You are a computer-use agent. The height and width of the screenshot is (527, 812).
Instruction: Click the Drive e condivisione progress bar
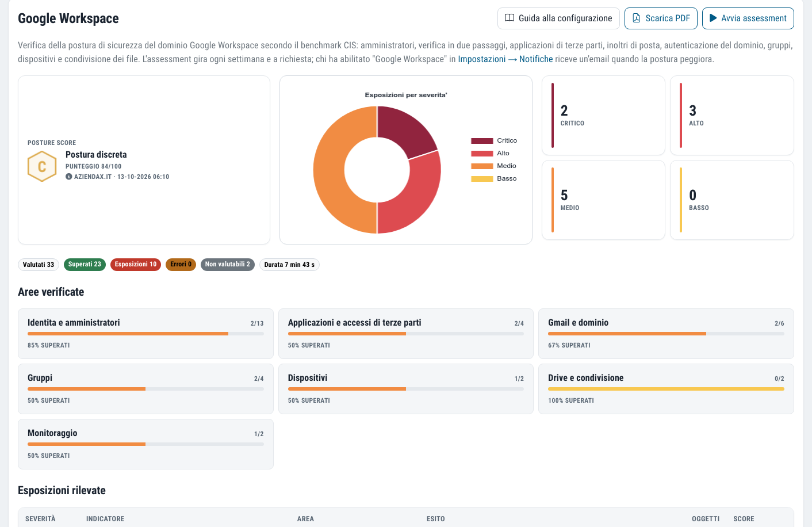click(x=666, y=389)
